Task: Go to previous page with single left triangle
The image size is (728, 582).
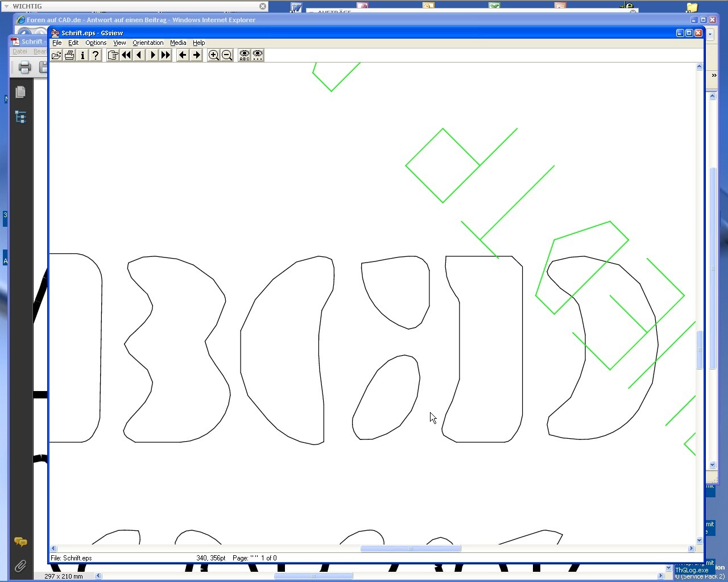Action: click(x=139, y=55)
